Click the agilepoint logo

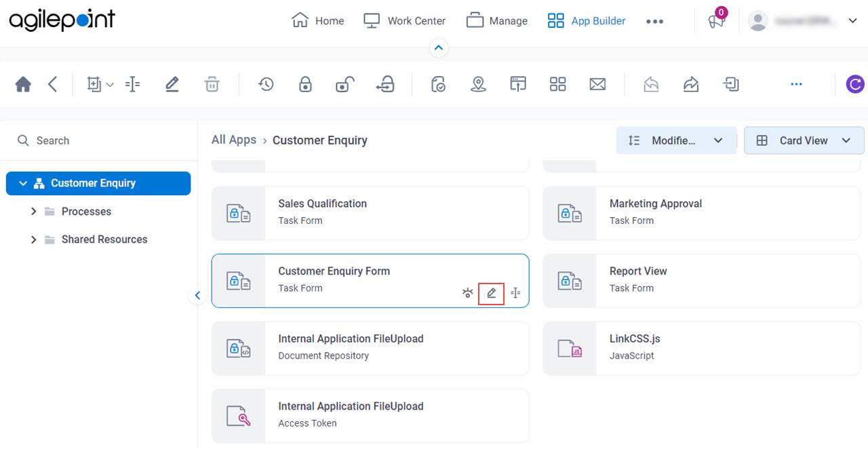click(62, 20)
